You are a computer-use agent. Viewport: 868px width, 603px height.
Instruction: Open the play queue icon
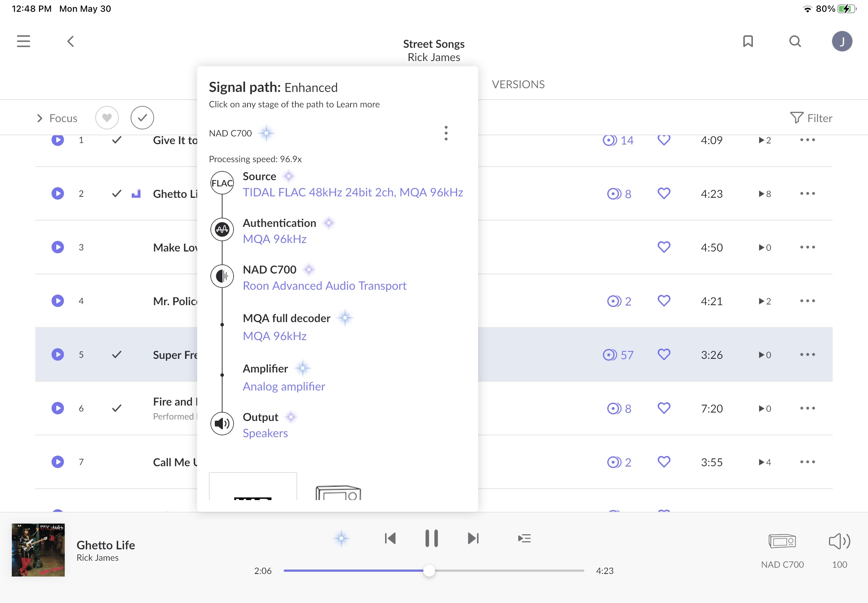pos(524,538)
